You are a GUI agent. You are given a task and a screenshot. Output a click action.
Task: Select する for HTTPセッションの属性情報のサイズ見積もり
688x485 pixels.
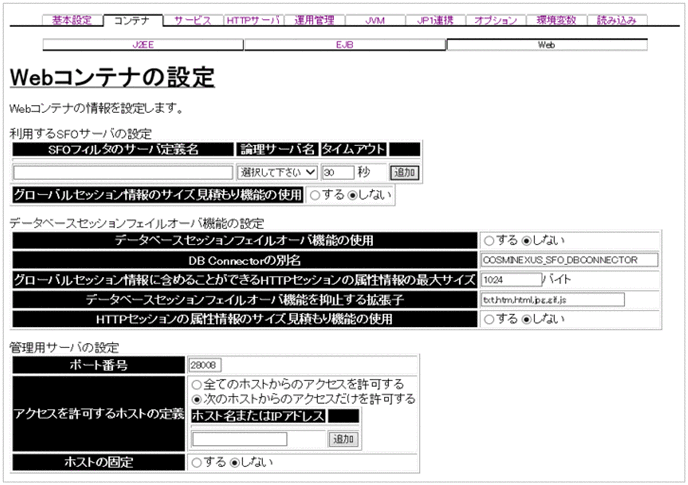pyautogui.click(x=488, y=320)
